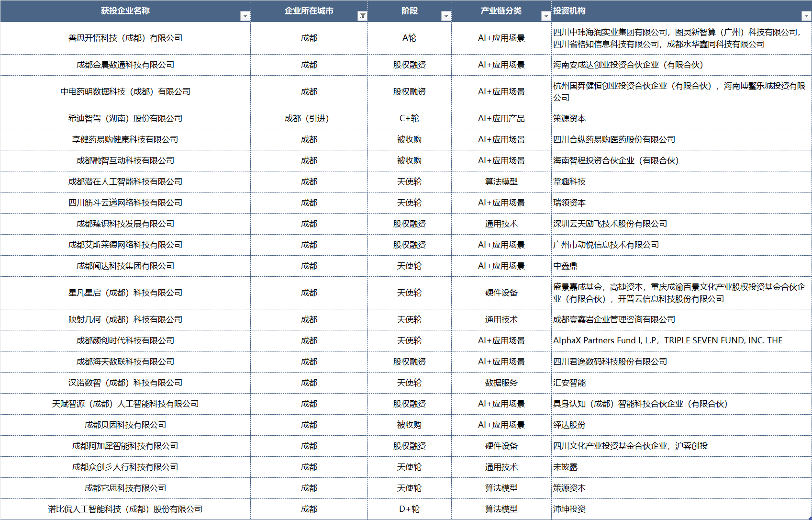Click the 投资机构 column filter arrow
The image size is (812, 520).
coord(806,16)
